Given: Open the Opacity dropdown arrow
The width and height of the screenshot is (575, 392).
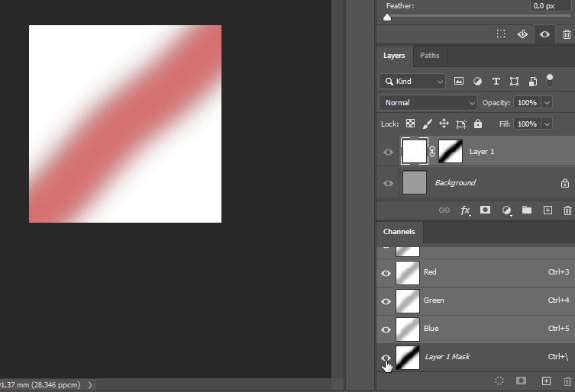Looking at the screenshot, I should [x=547, y=103].
